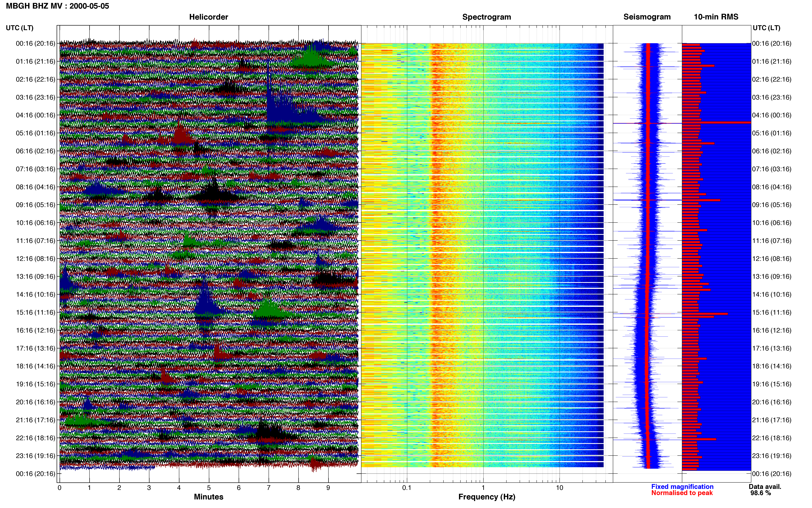Click RMS-side time label 15:16 (11:16)
Screen dimensions: 812x508
coord(772,313)
